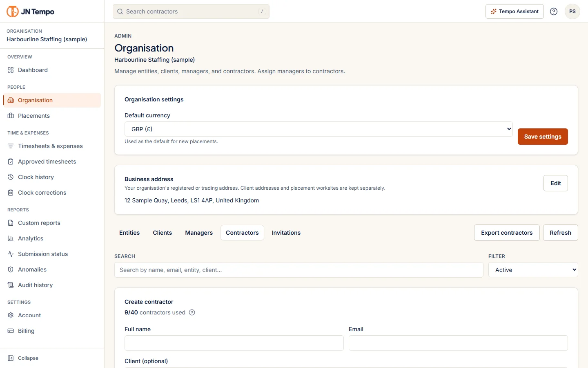Switch to the Clients tab
Image resolution: width=588 pixels, height=368 pixels.
pos(163,233)
